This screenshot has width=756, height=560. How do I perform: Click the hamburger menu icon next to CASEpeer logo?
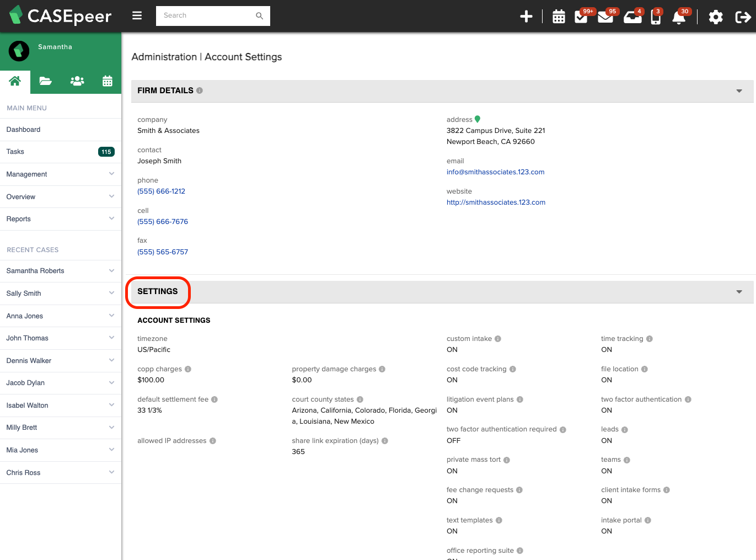coord(137,15)
